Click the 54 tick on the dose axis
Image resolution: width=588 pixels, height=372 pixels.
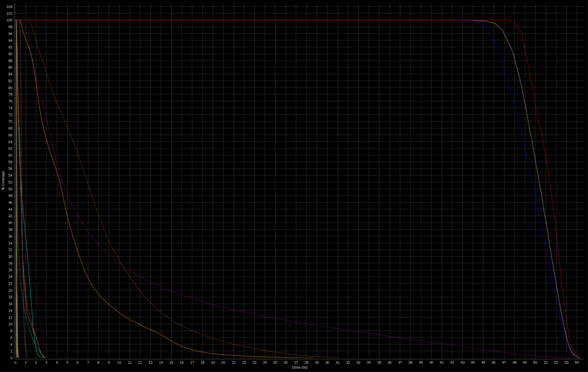click(x=577, y=362)
